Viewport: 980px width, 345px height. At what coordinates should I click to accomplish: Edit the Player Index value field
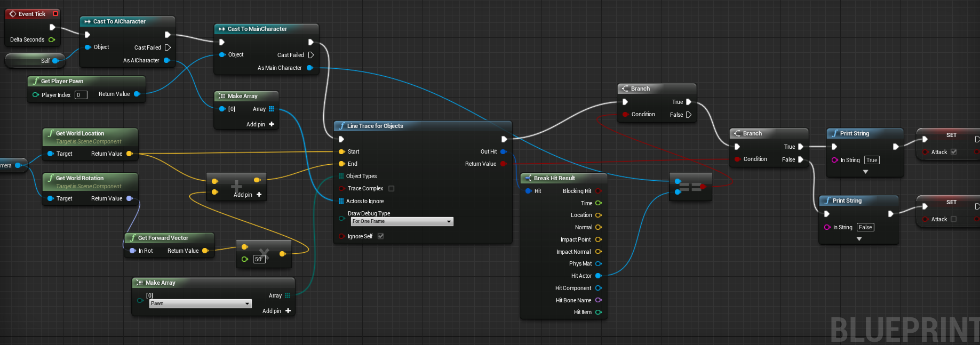pyautogui.click(x=81, y=95)
